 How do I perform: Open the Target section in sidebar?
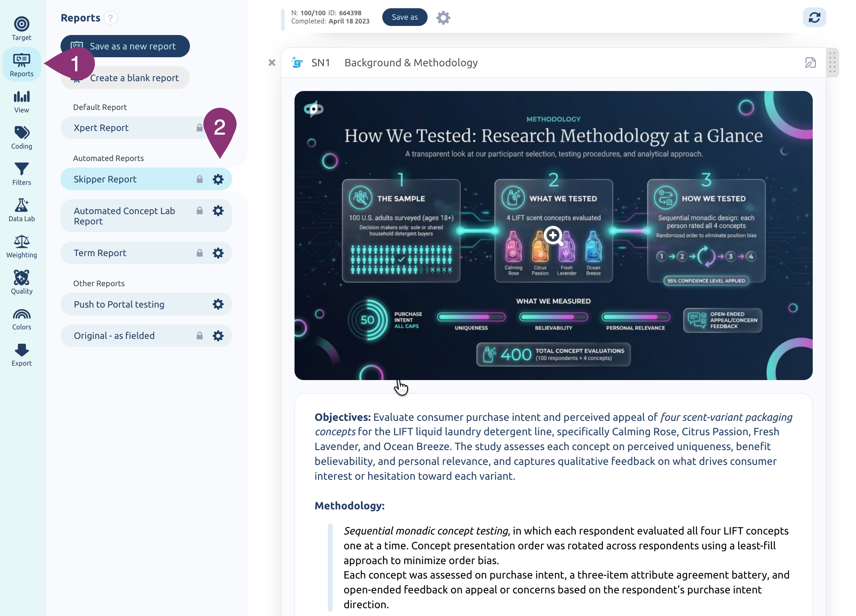pyautogui.click(x=21, y=28)
